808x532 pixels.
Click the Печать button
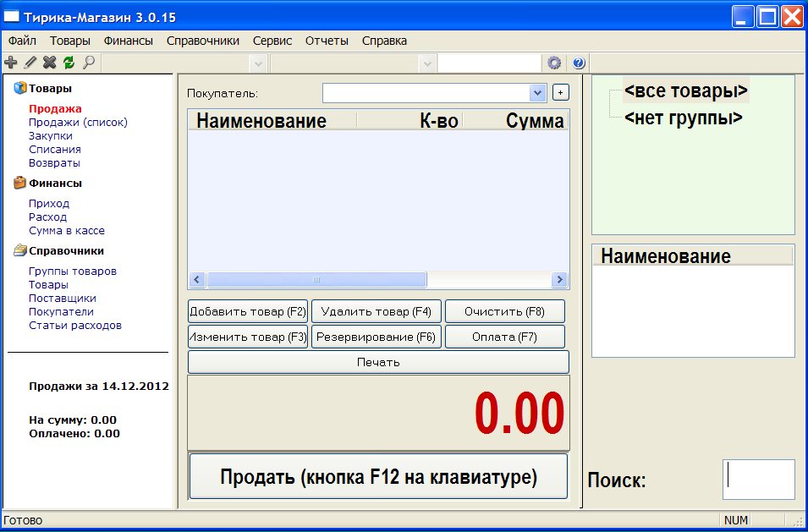378,362
